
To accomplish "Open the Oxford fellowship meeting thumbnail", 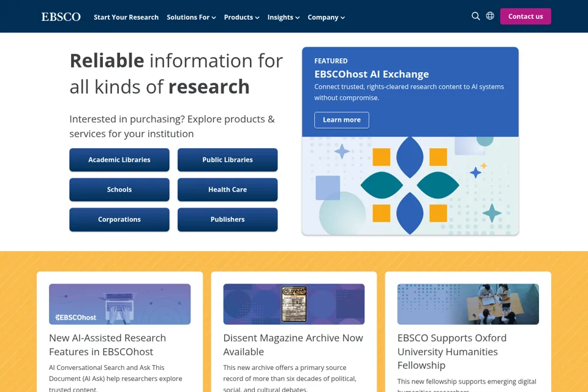I will tap(468, 304).
